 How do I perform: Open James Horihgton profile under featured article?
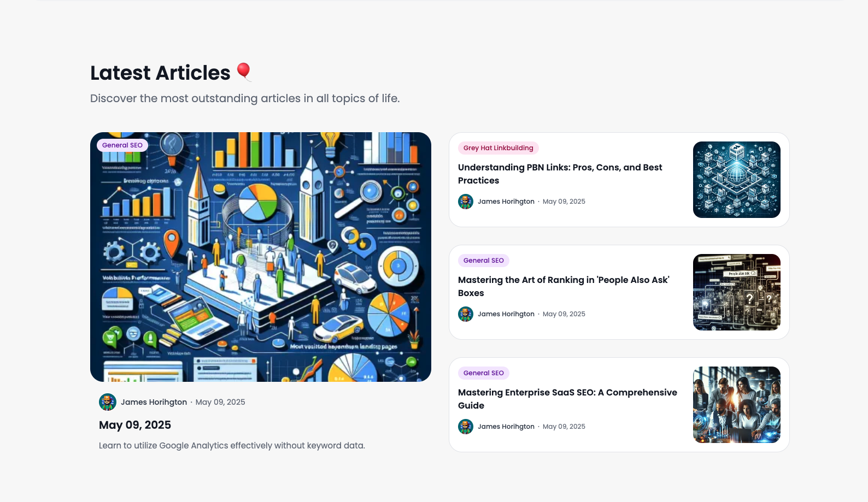(154, 402)
